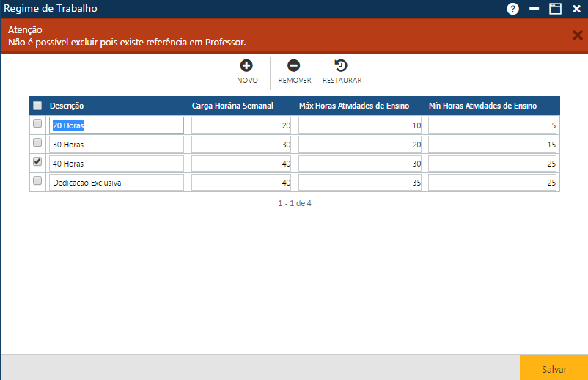The width and height of the screenshot is (588, 380).
Task: Edit the Dedicacao Exclusiva description field
Action: click(x=116, y=183)
